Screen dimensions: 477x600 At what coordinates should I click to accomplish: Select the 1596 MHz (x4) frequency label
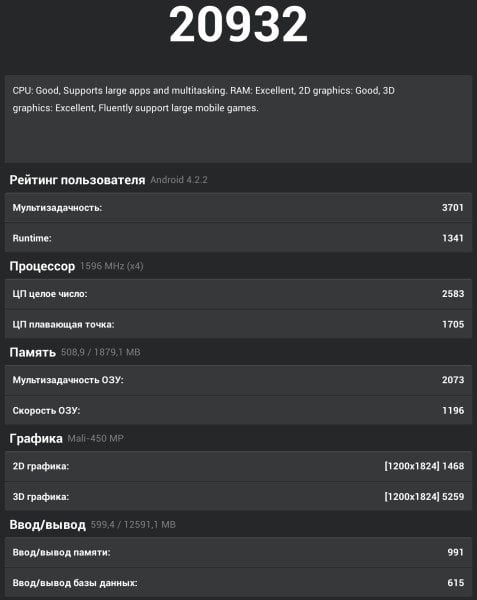point(112,266)
